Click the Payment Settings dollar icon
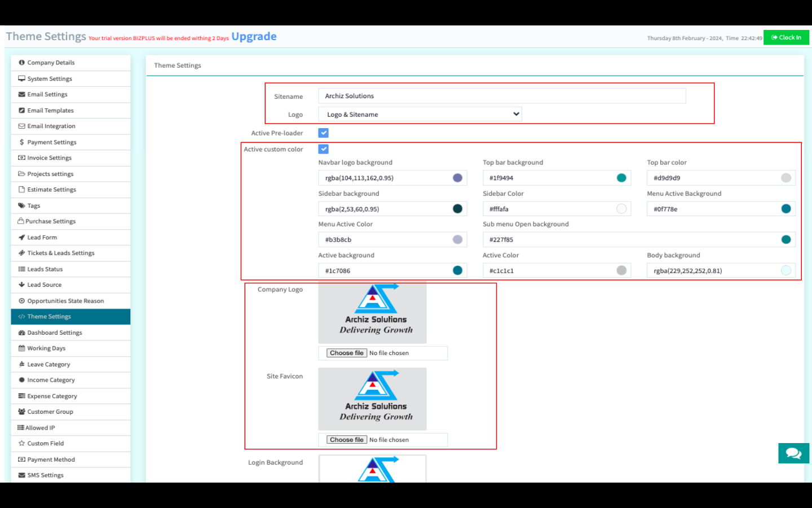This screenshot has height=508, width=812. 21,142
